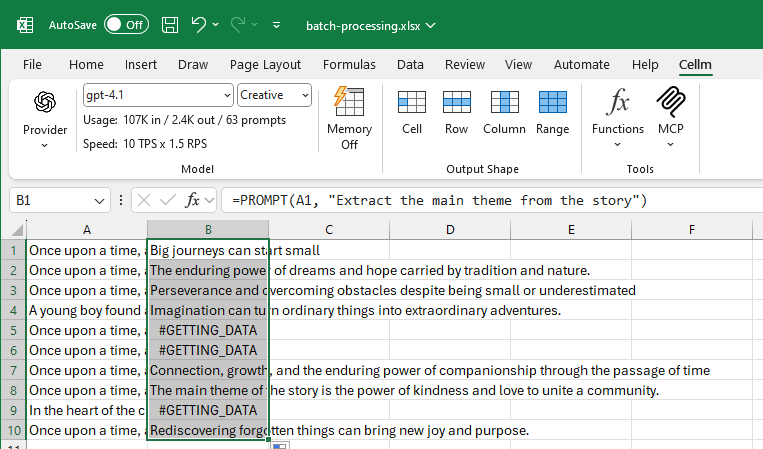Open the Functions tool
The width and height of the screenshot is (763, 449).
click(x=618, y=103)
